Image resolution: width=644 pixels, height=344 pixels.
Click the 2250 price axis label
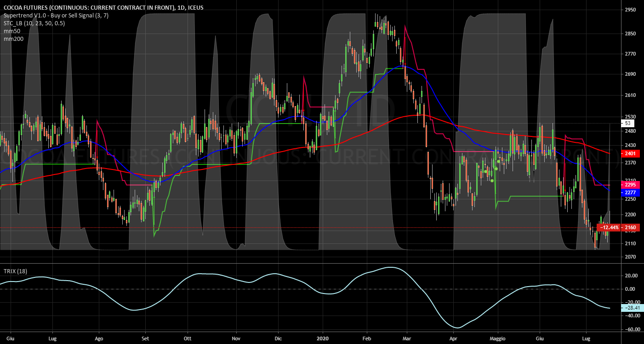coord(630,199)
